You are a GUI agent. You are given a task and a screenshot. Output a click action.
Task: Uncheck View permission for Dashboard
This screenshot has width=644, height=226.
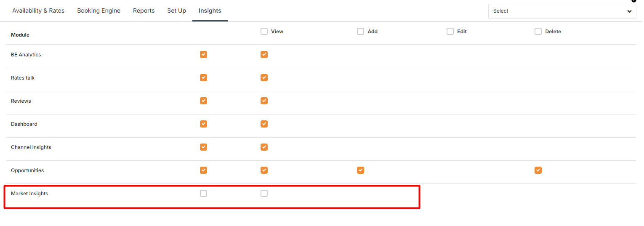pos(264,124)
